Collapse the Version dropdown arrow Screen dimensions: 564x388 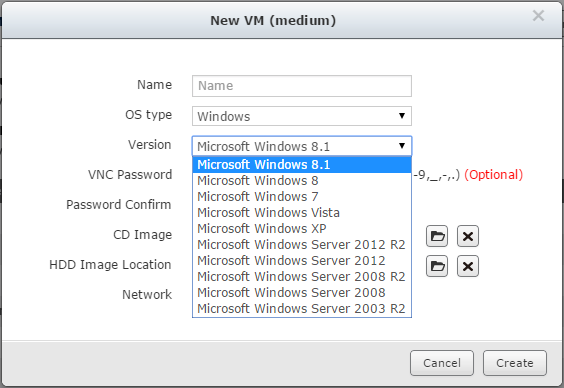(x=402, y=146)
